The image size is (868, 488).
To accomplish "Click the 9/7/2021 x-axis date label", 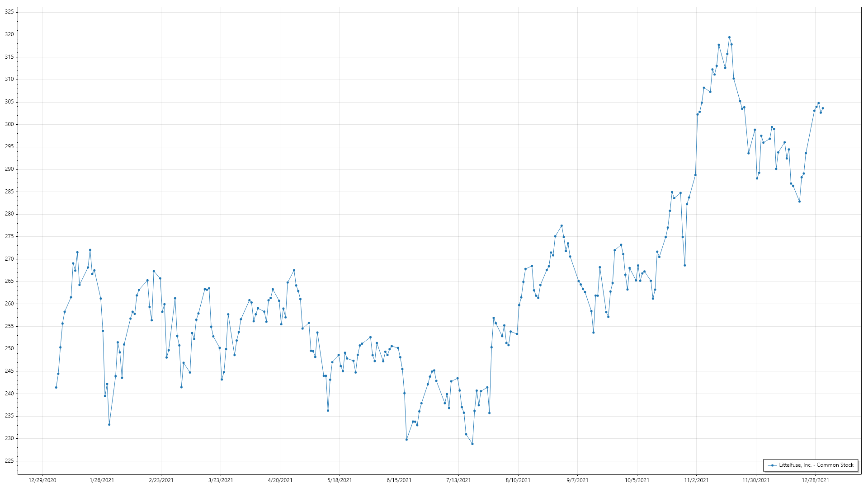I will [577, 480].
